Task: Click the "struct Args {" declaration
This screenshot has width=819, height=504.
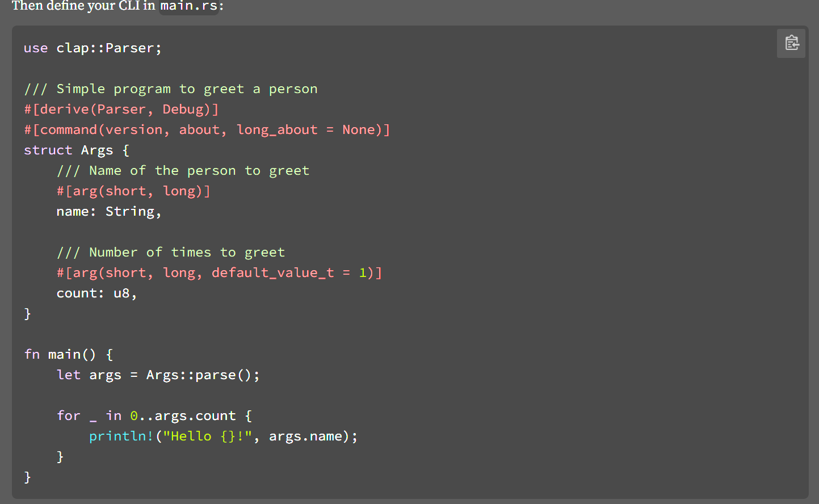Action: (77, 150)
